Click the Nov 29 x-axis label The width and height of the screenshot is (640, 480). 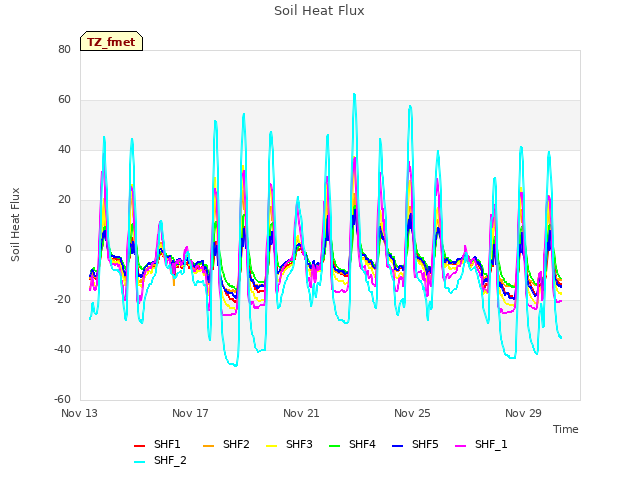pos(523,413)
